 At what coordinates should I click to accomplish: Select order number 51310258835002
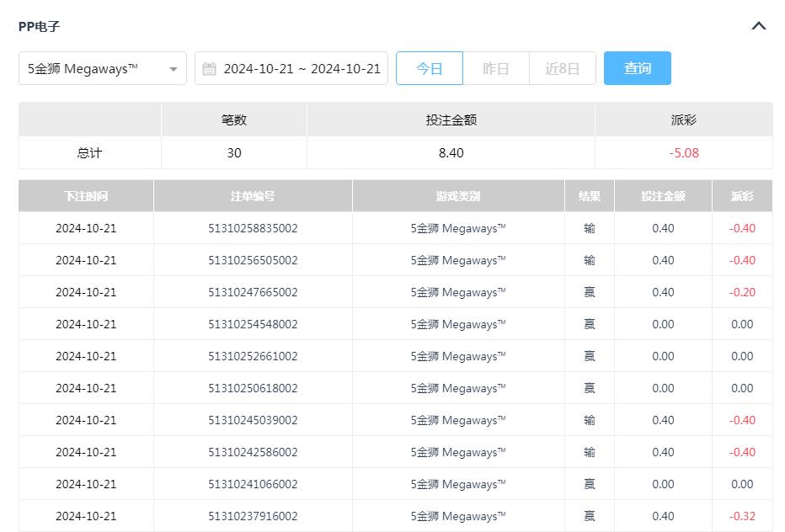[x=253, y=227]
